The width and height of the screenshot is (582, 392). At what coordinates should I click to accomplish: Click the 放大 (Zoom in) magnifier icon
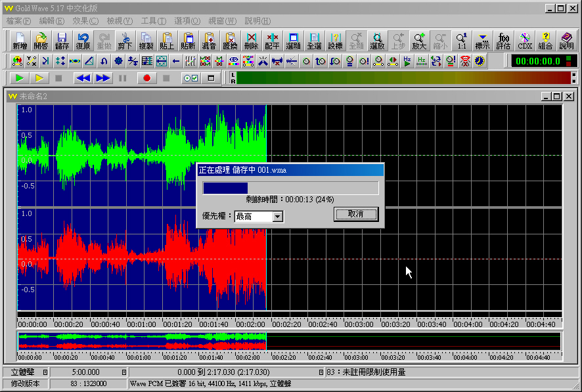[x=419, y=41]
